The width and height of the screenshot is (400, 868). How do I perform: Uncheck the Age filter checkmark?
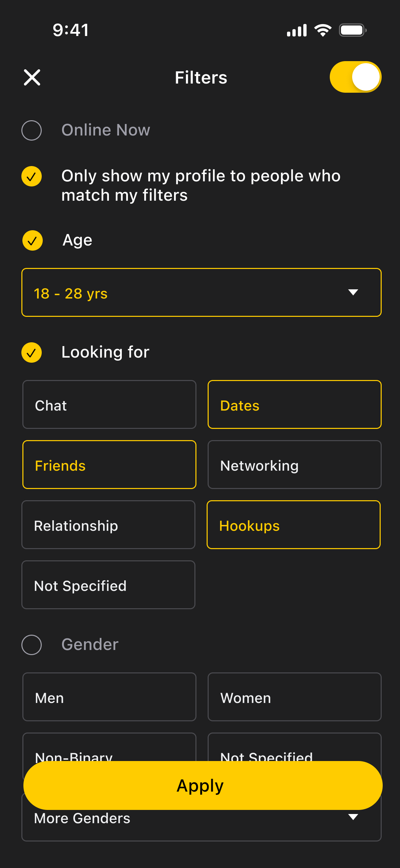pyautogui.click(x=32, y=240)
